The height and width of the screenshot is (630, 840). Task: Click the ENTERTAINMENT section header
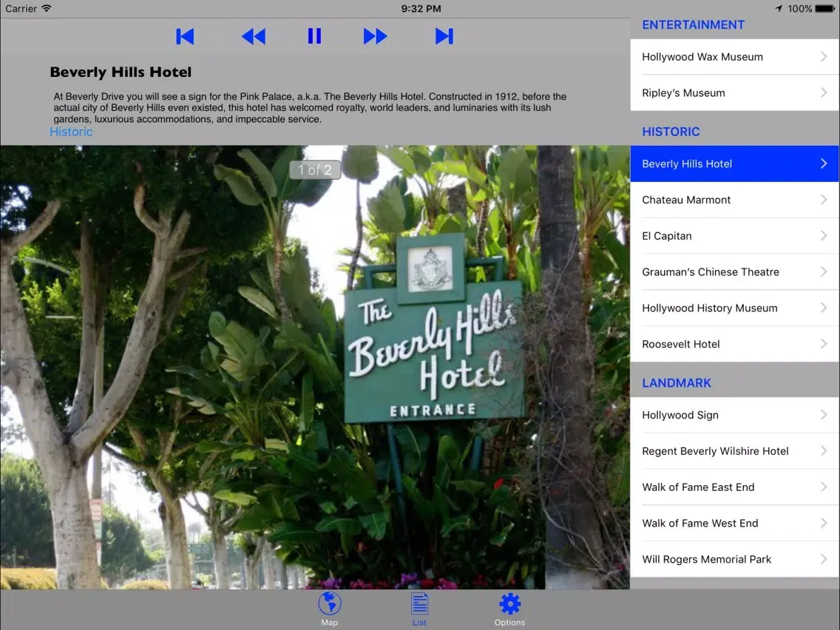click(x=693, y=24)
